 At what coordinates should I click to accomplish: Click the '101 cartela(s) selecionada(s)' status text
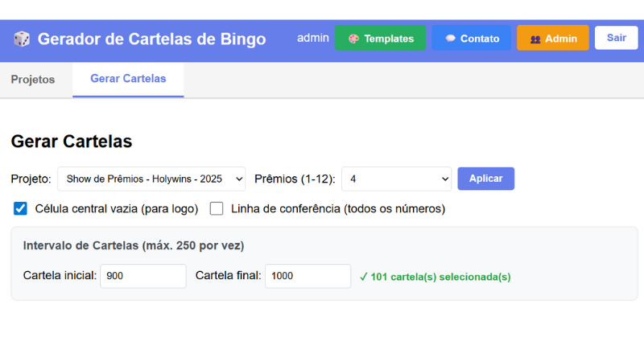pyautogui.click(x=436, y=277)
